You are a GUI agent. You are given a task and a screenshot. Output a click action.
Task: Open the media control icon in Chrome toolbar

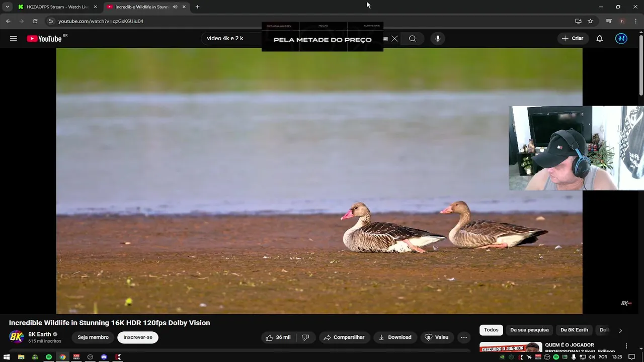(x=609, y=21)
